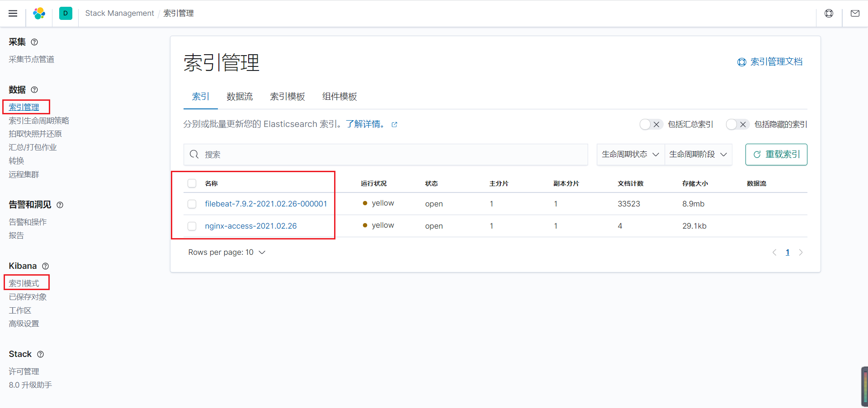Open 生命周期阶段 filter dropdown
The width and height of the screenshot is (868, 408).
point(698,155)
